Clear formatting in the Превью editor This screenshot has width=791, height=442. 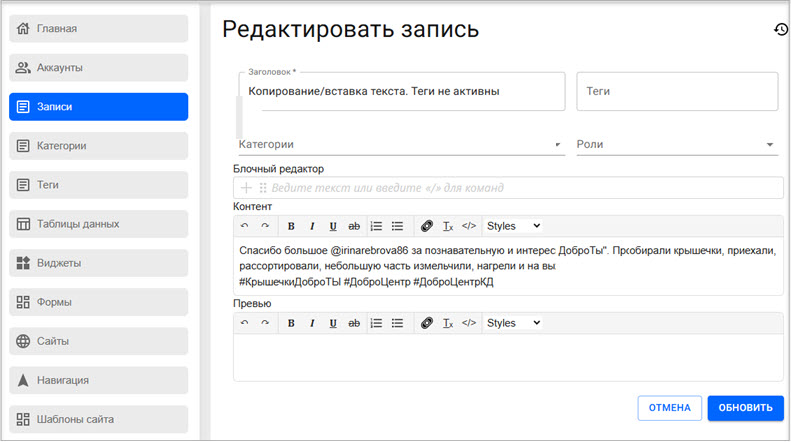[448, 323]
